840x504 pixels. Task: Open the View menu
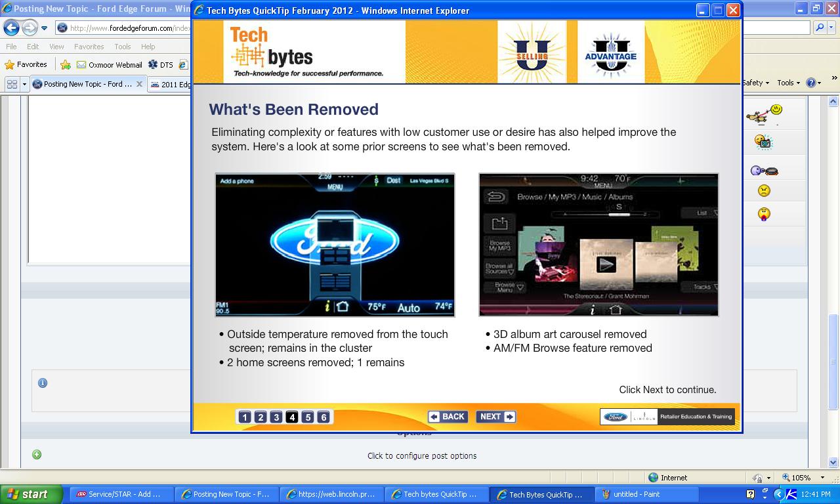(x=56, y=47)
